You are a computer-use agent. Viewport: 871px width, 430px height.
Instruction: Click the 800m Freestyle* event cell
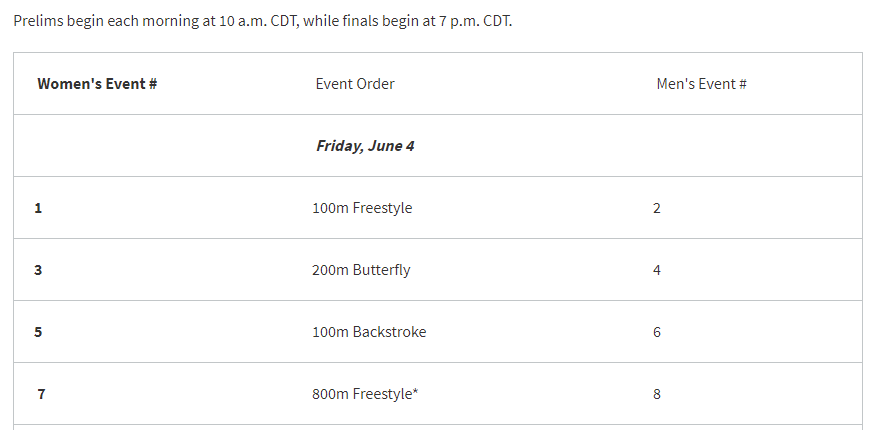(365, 394)
